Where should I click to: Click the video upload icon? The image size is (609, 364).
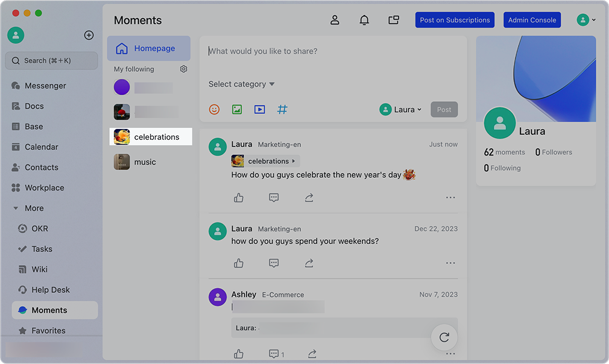pos(259,110)
